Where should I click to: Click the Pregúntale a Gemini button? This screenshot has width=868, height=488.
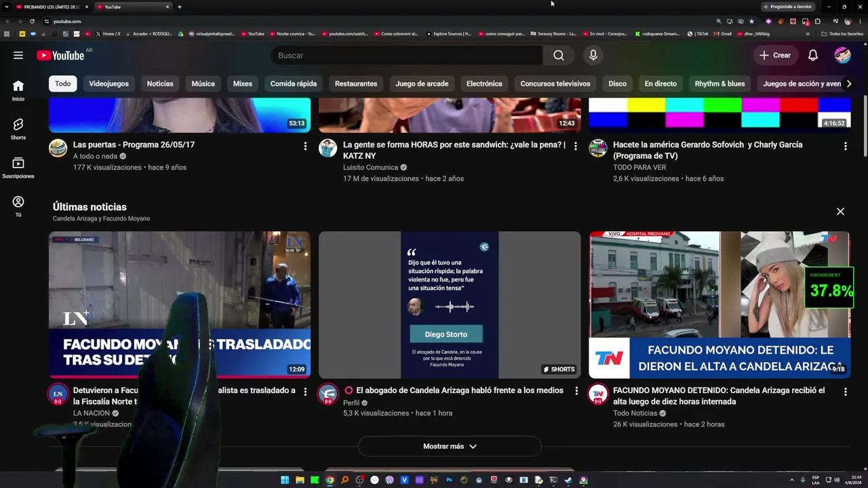click(x=787, y=7)
